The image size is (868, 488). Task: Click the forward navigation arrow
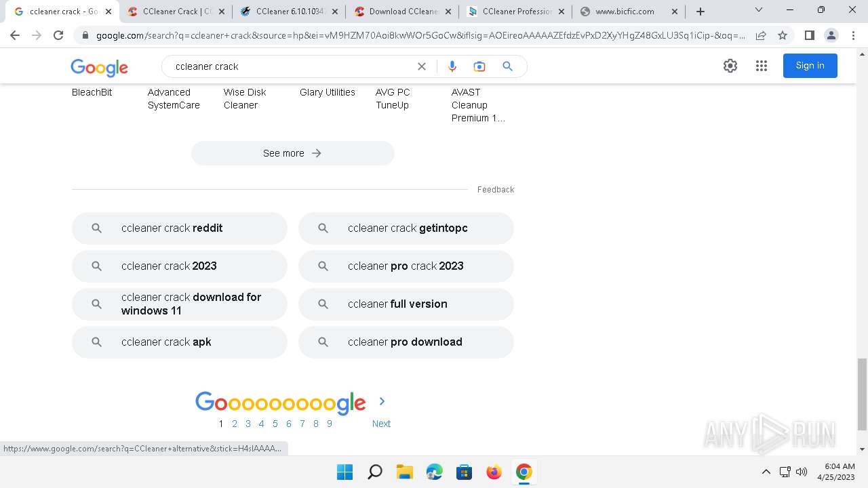coord(37,35)
